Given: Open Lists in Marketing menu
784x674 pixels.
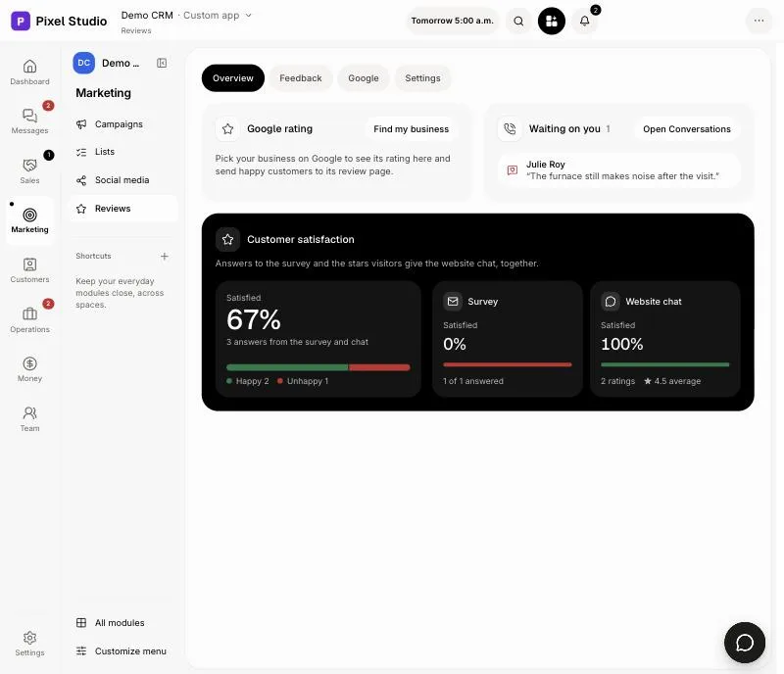Looking at the screenshot, I should coord(123,152).
